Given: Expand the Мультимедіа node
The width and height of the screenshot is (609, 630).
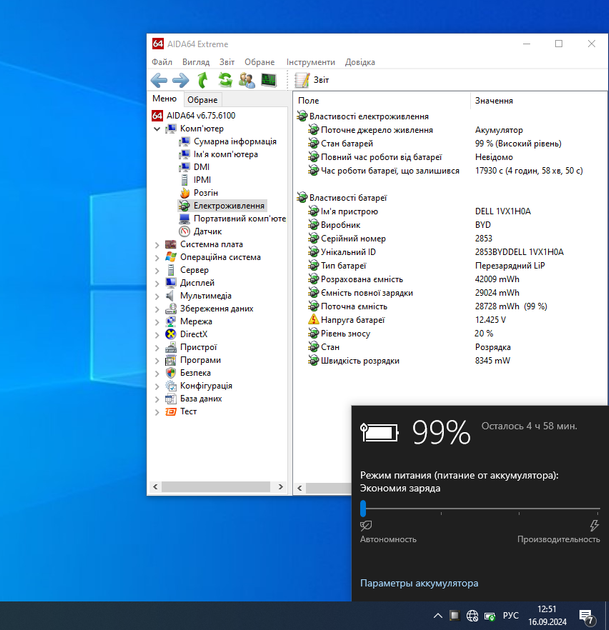Looking at the screenshot, I should click(157, 296).
